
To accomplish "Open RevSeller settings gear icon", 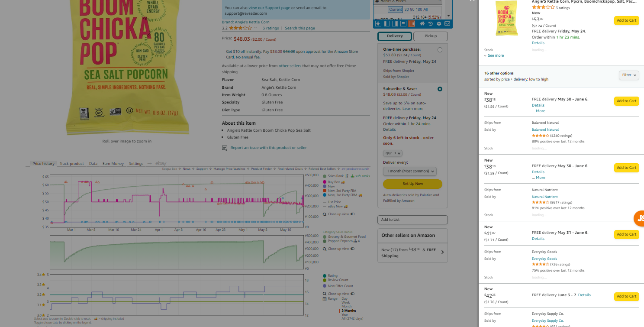I will pyautogui.click(x=439, y=23).
